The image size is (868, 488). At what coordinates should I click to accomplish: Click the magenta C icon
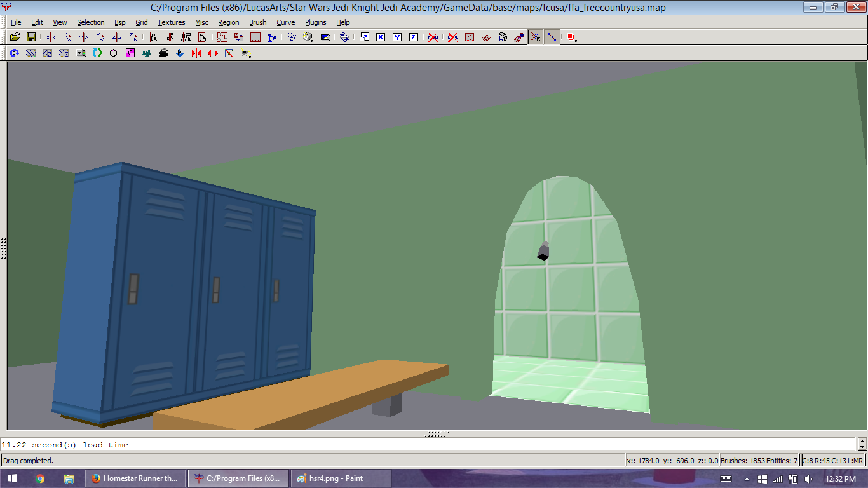point(130,53)
